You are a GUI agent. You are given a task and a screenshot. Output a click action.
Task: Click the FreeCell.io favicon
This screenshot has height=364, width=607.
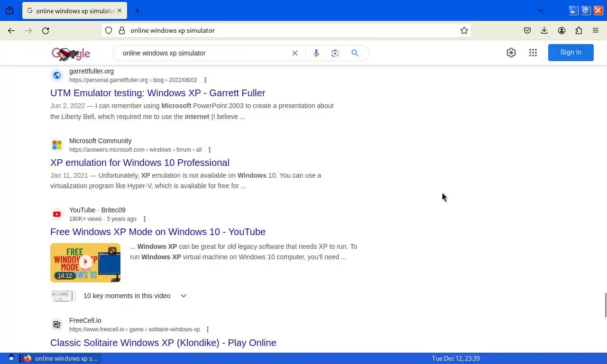click(x=57, y=325)
